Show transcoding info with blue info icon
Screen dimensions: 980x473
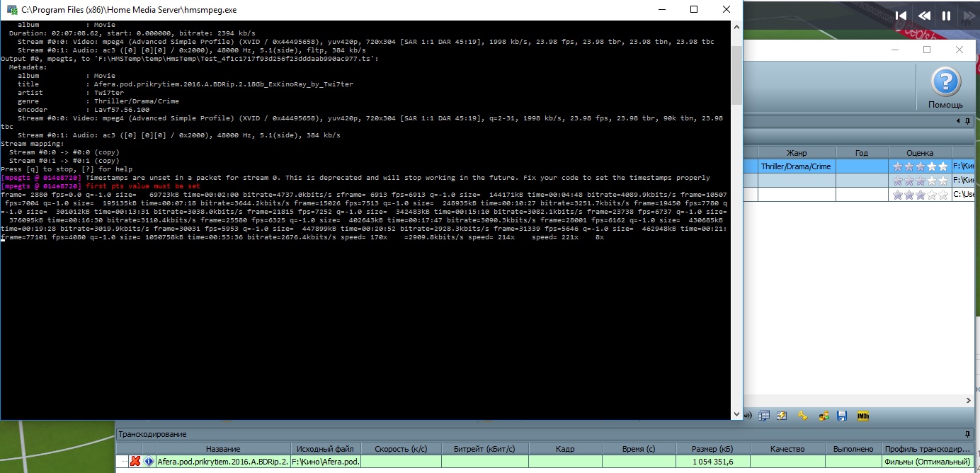149,462
